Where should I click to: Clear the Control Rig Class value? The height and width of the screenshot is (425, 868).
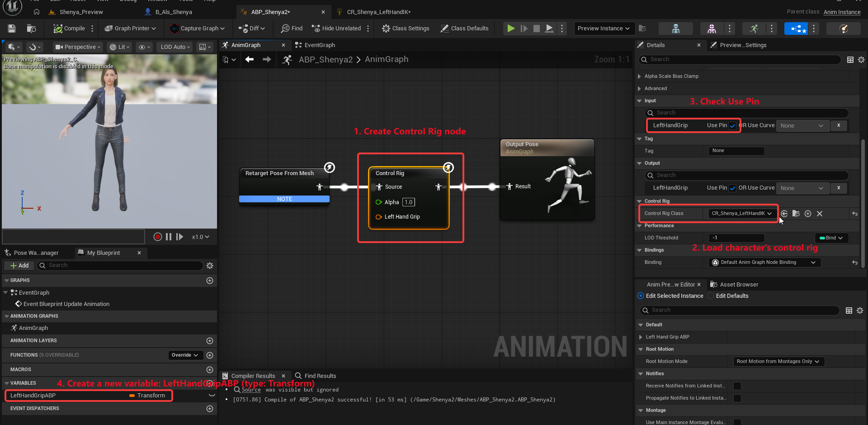820,214
